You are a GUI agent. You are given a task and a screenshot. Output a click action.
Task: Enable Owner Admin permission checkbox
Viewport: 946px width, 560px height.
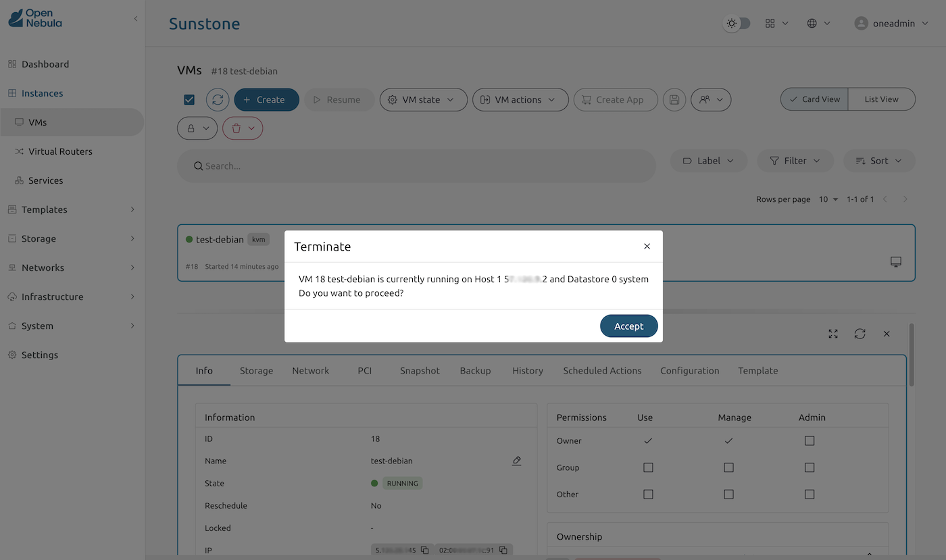tap(810, 441)
